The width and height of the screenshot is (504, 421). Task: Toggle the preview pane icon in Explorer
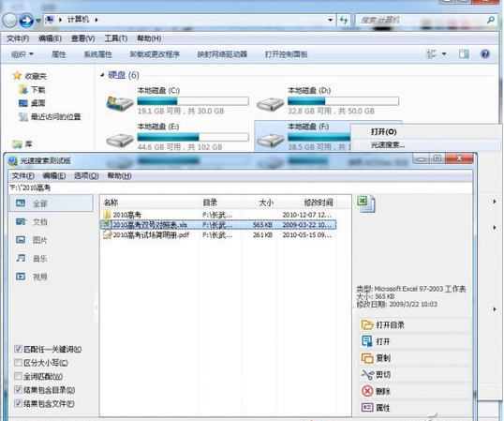click(x=464, y=54)
